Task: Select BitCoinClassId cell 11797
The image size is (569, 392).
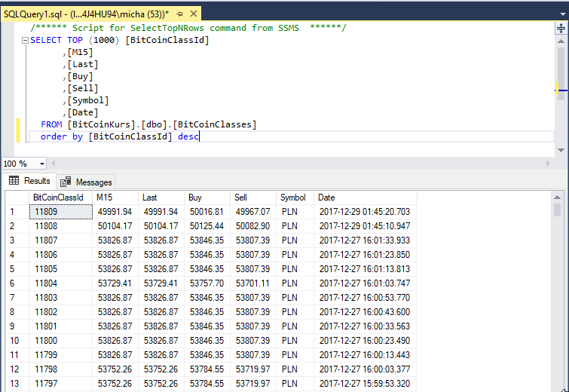Action: 60,383
